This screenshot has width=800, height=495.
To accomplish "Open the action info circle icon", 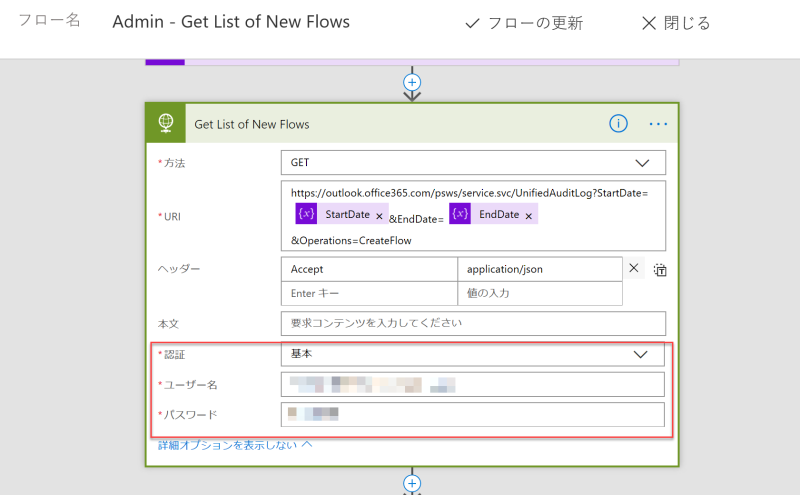I will click(x=618, y=123).
